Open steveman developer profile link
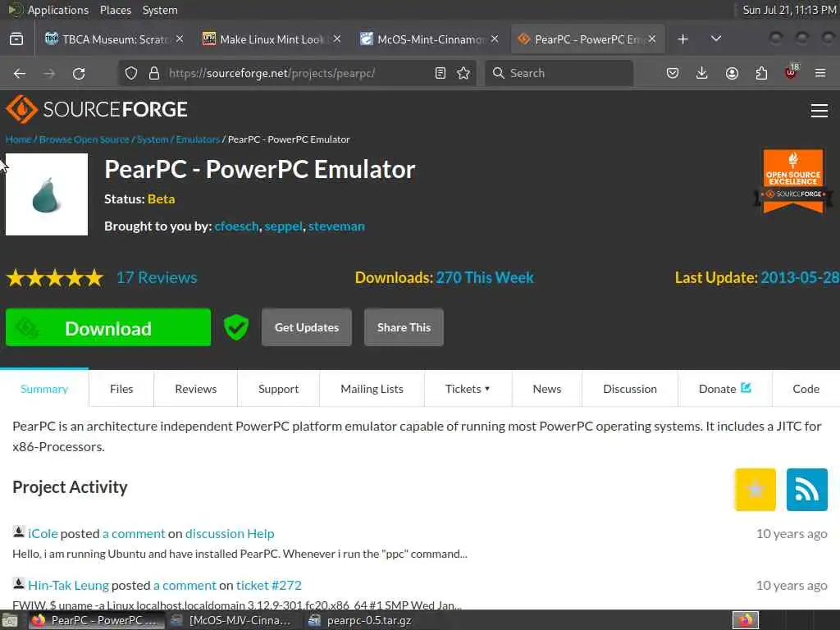Screen dimensions: 840x630 [336, 226]
